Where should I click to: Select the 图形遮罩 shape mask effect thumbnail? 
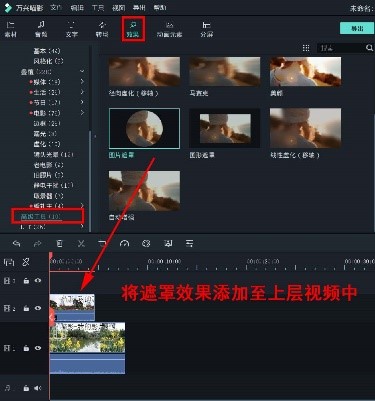225,128
